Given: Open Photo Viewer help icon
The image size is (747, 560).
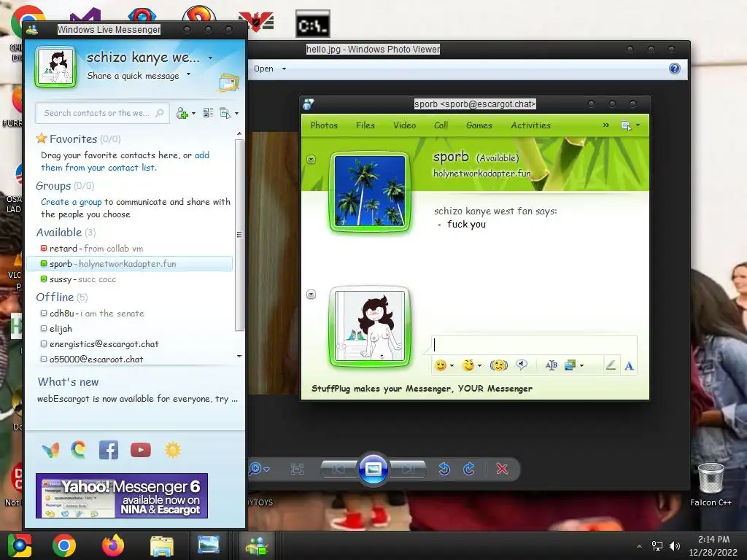Looking at the screenshot, I should coord(675,69).
